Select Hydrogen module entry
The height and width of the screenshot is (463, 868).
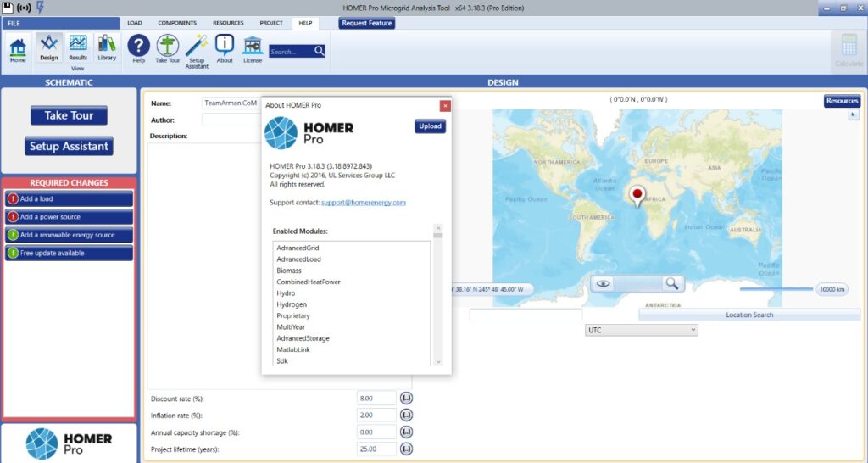point(292,304)
